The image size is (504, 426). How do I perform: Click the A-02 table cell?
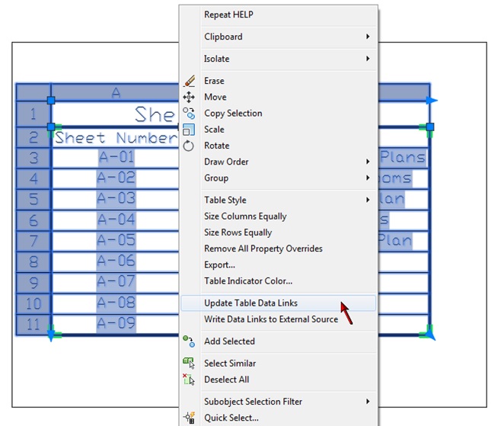point(116,178)
